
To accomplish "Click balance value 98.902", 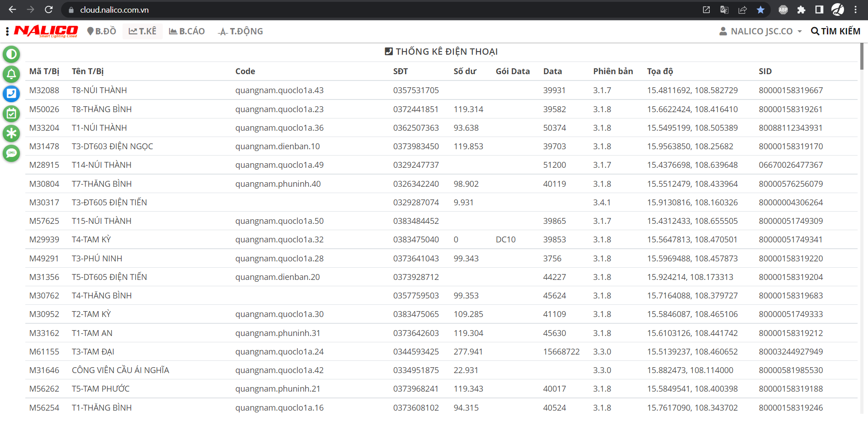I will [x=466, y=184].
